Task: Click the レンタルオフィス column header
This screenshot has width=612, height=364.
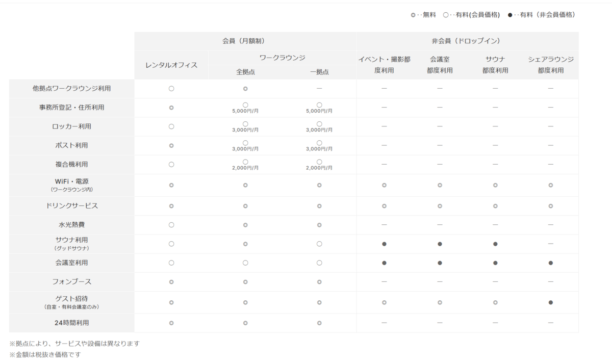Action: (x=171, y=65)
